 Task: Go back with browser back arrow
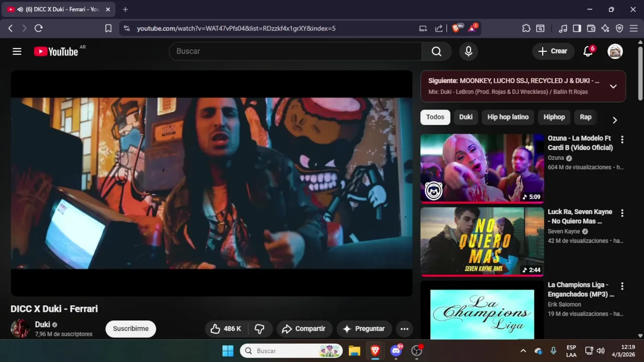pos(11,29)
